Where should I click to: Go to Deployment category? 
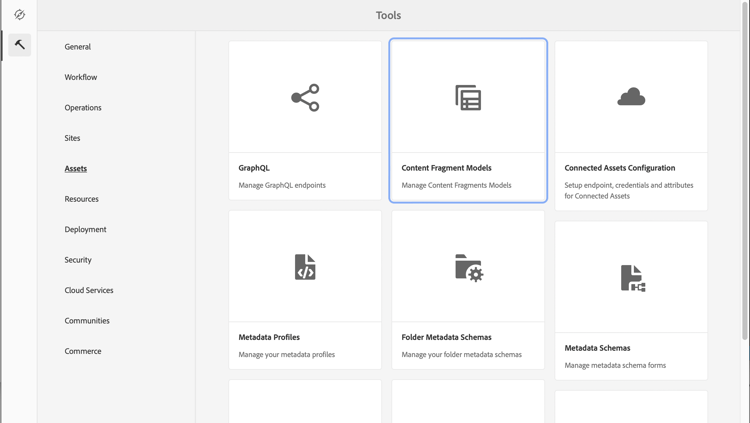(x=85, y=230)
